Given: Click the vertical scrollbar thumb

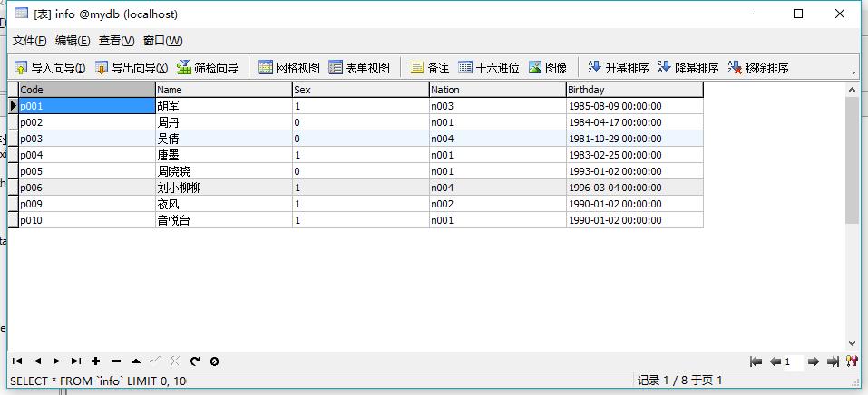Looking at the screenshot, I should [853, 159].
